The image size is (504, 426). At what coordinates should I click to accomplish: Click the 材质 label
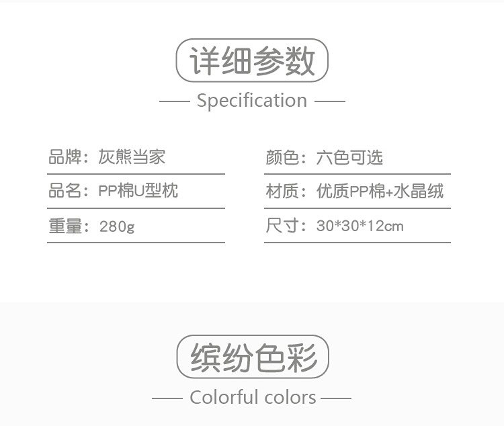pos(282,191)
